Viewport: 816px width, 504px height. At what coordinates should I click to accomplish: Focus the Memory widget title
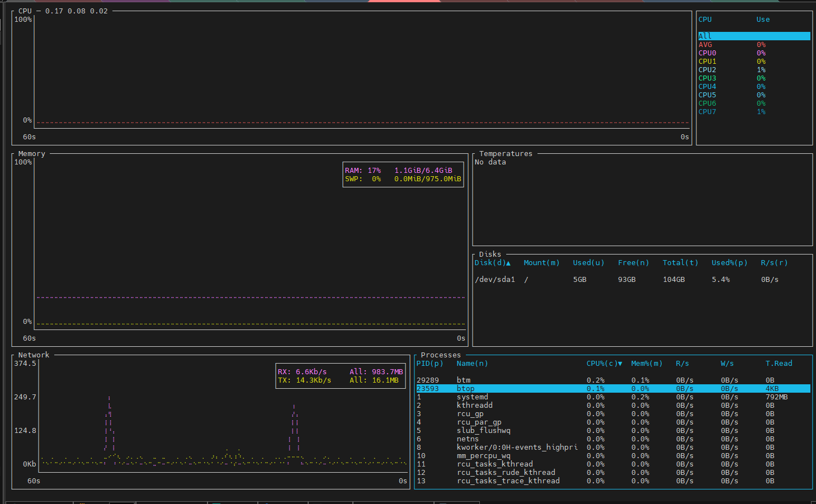pyautogui.click(x=31, y=153)
